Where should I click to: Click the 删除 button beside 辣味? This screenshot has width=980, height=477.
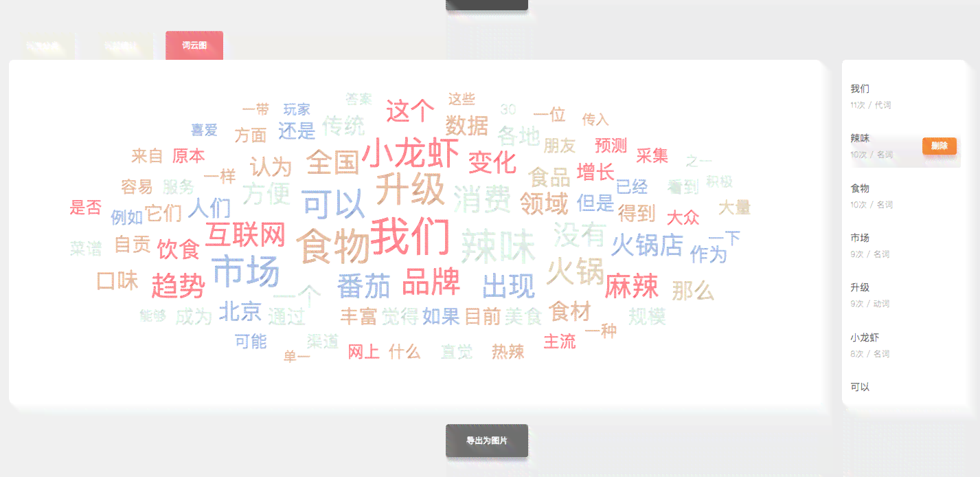tap(939, 146)
